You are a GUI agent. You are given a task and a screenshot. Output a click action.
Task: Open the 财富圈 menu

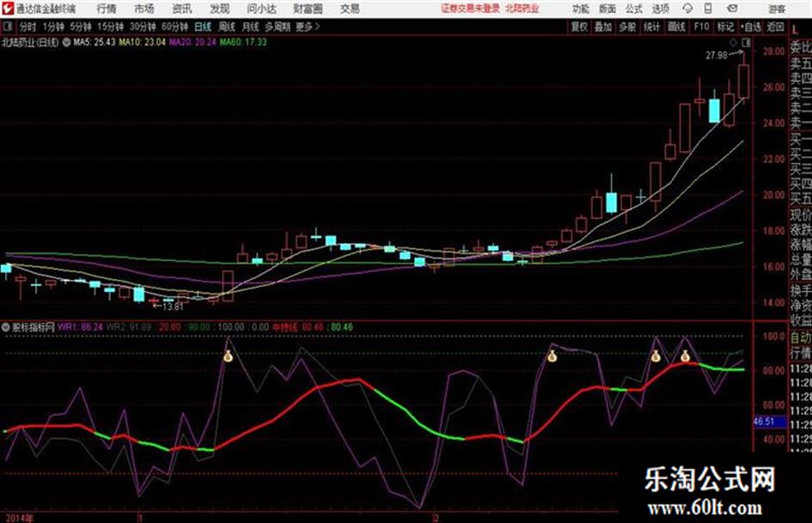click(308, 9)
